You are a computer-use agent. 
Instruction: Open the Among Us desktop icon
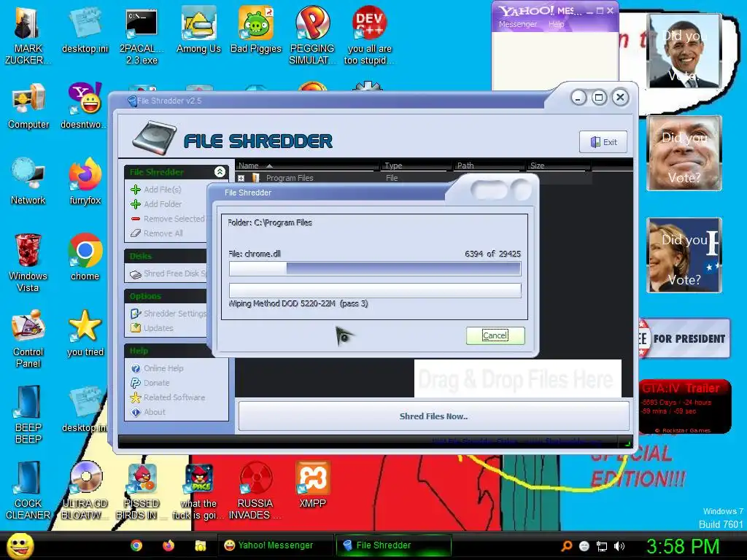pos(198,30)
